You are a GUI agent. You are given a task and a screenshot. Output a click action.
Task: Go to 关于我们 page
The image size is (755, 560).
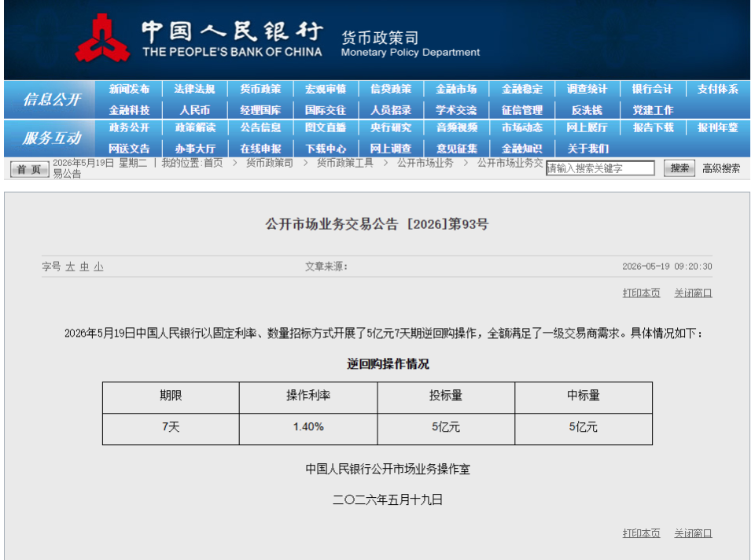[587, 149]
